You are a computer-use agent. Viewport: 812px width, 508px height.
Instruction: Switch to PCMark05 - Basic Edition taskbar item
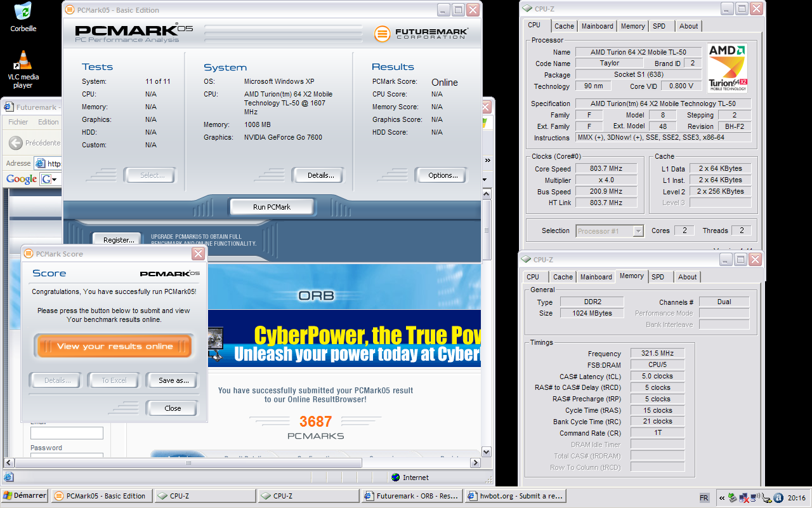pyautogui.click(x=101, y=496)
